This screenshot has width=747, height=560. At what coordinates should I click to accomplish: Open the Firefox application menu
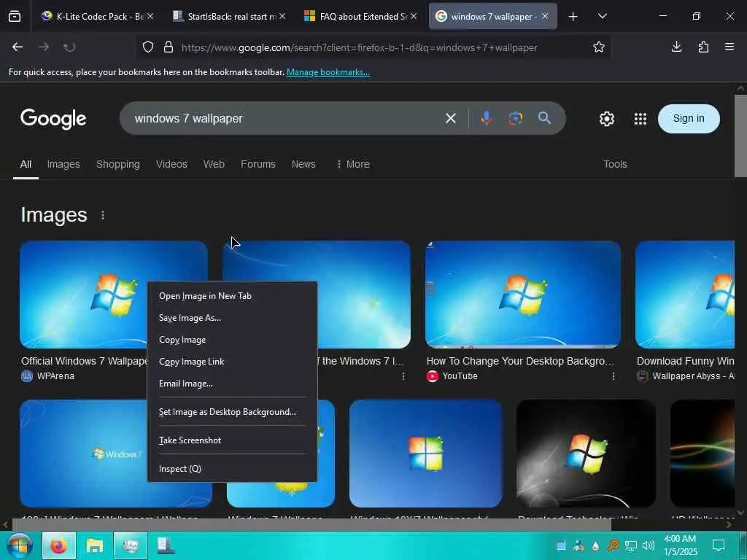click(729, 47)
